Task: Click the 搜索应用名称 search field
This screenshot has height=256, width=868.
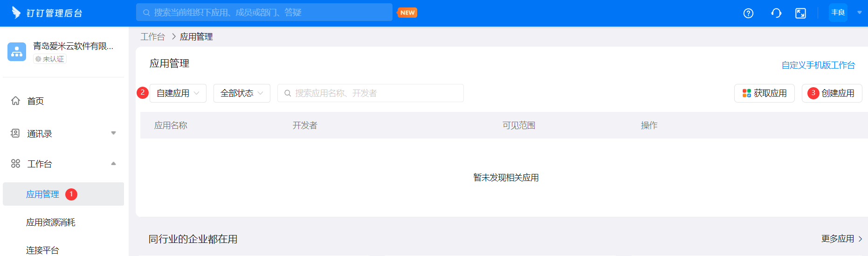Action: (373, 93)
